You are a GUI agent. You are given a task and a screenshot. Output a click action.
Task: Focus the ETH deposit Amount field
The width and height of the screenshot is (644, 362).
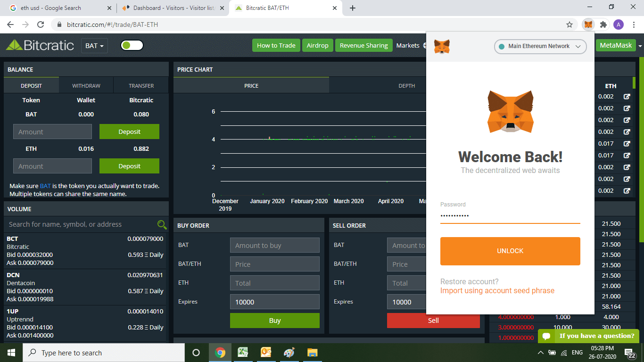52,166
